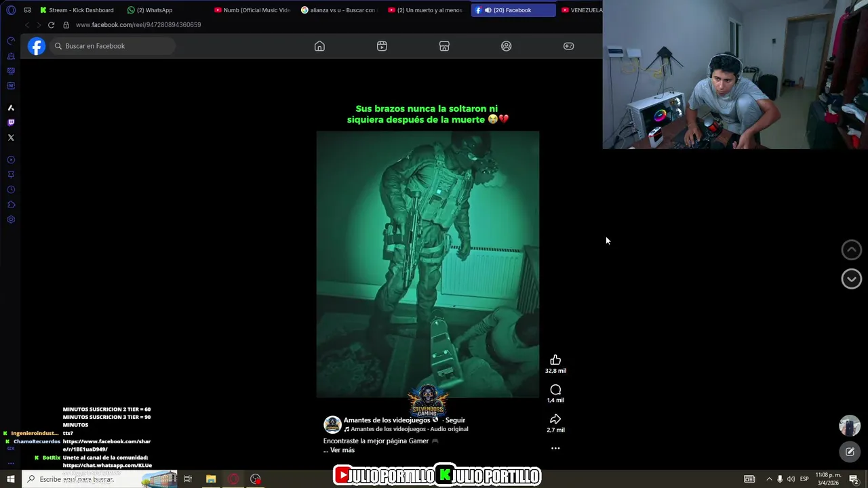Screen dimensions: 868x488
Task: Like the reel with thumbs-up icon
Action: [x=555, y=360]
